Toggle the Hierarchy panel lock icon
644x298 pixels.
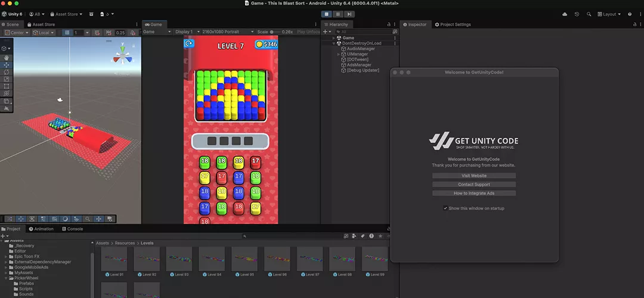[x=389, y=24]
